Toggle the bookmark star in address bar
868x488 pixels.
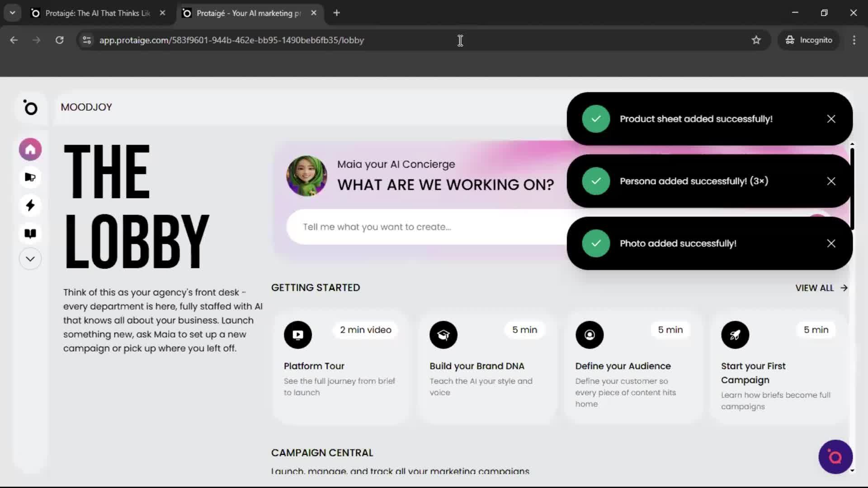[x=756, y=40]
